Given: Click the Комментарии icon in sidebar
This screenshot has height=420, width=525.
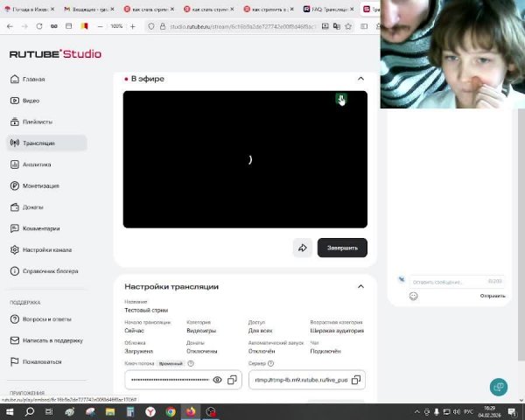Looking at the screenshot, I should pyautogui.click(x=14, y=228).
